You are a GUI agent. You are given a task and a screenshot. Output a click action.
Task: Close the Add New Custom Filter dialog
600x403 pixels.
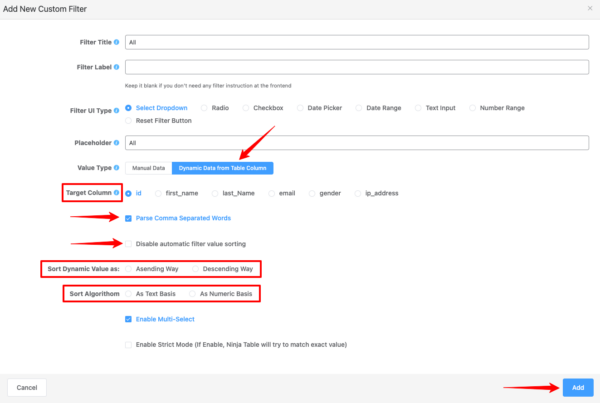pos(590,8)
